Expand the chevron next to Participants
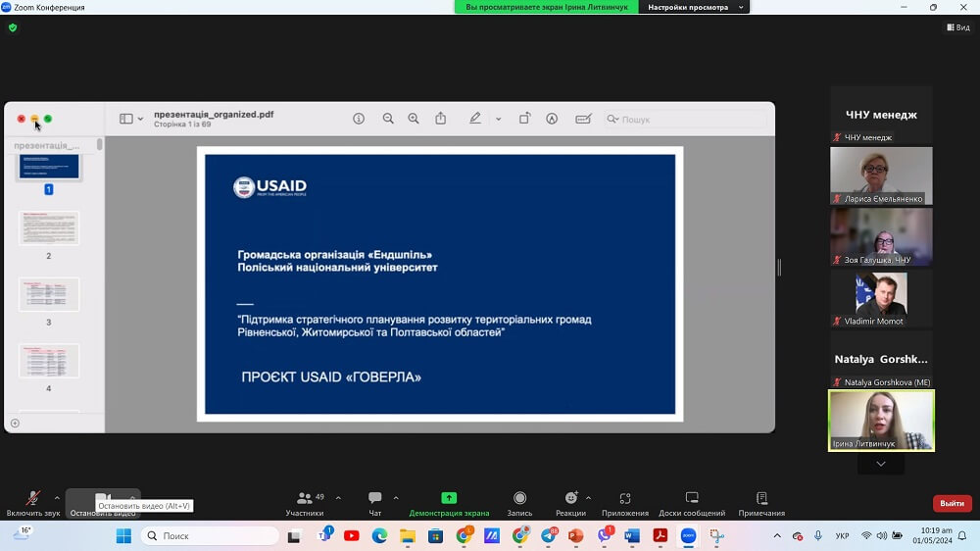980x551 pixels. click(338, 498)
